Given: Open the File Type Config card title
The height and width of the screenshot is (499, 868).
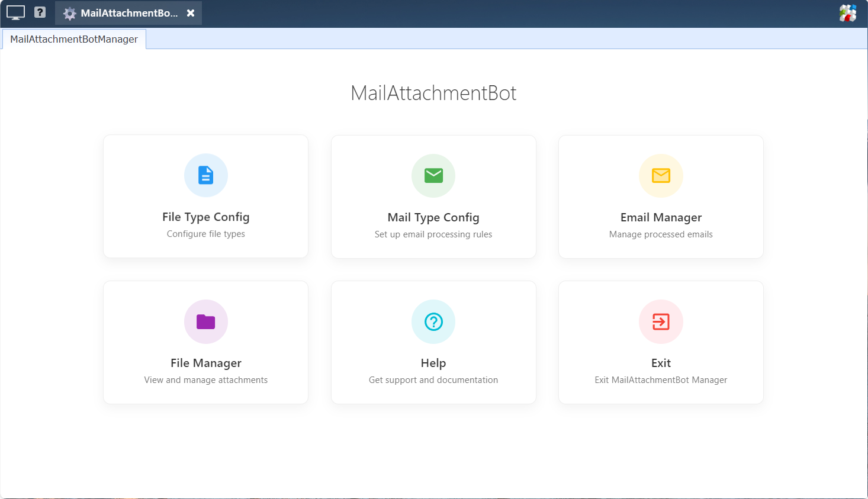Looking at the screenshot, I should tap(205, 217).
